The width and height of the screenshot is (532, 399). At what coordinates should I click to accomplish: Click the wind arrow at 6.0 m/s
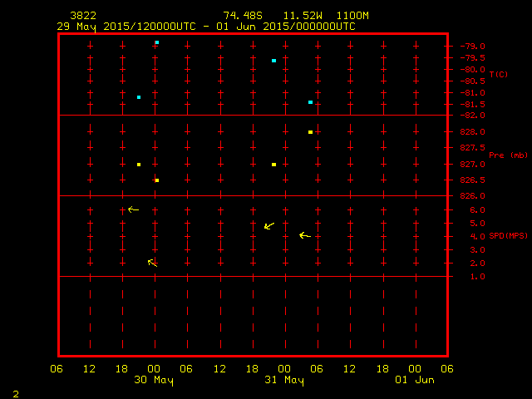(133, 209)
